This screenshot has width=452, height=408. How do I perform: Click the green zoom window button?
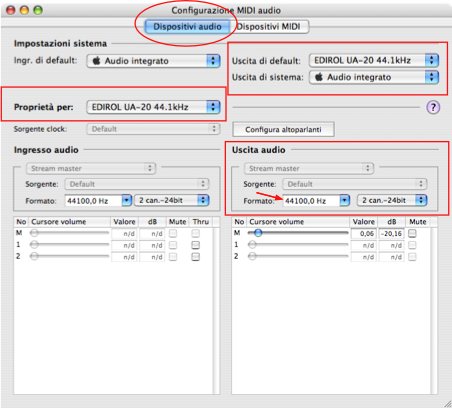click(x=38, y=10)
